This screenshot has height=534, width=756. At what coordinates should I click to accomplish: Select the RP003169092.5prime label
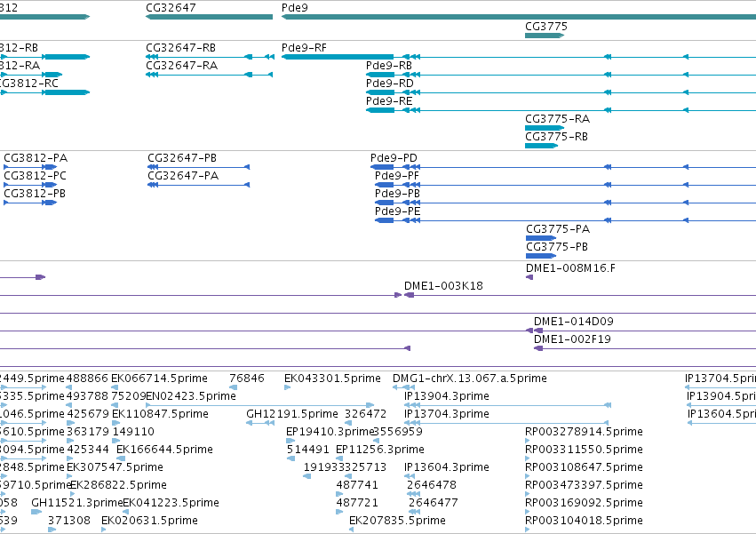(584, 503)
